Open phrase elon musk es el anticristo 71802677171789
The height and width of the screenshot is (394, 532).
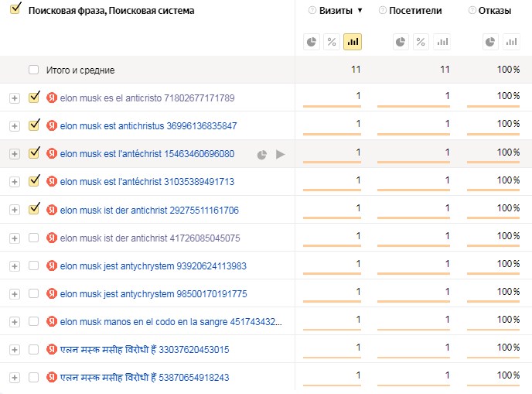[147, 98]
